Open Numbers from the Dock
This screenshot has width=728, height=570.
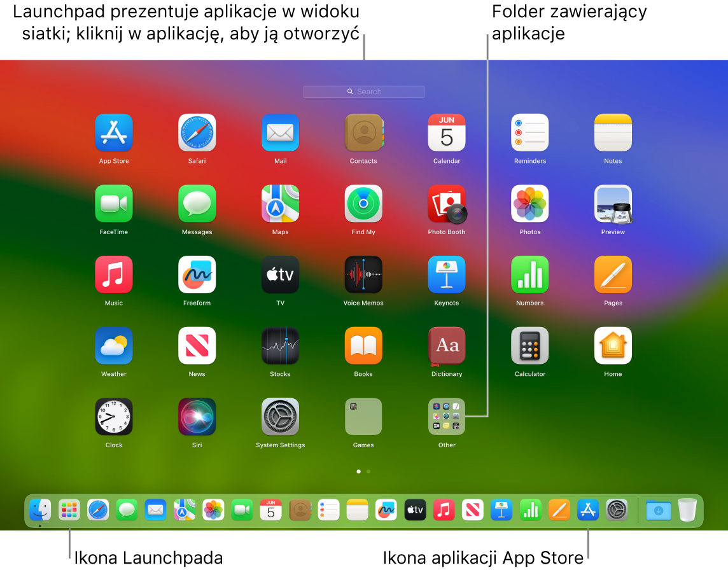click(x=530, y=510)
